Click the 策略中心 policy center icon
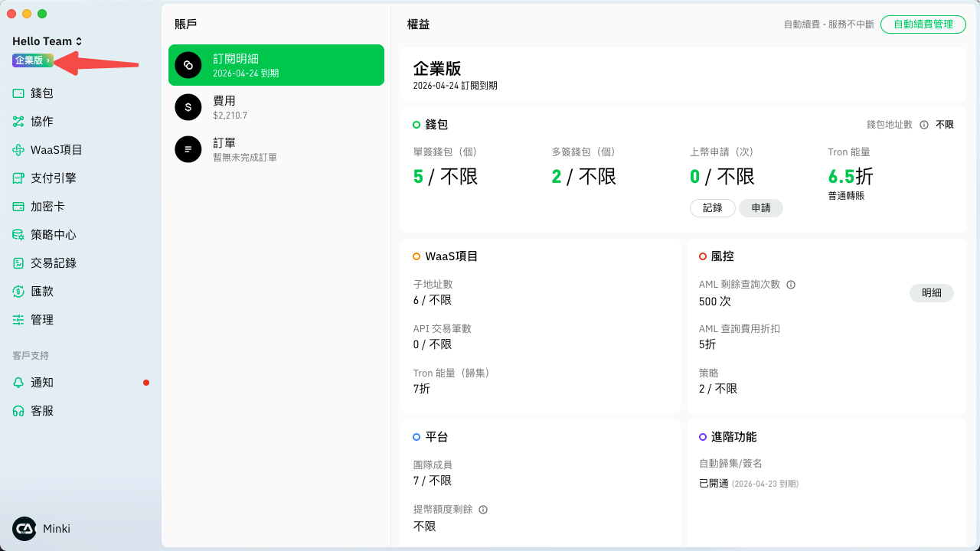This screenshot has height=551, width=980. tap(18, 235)
